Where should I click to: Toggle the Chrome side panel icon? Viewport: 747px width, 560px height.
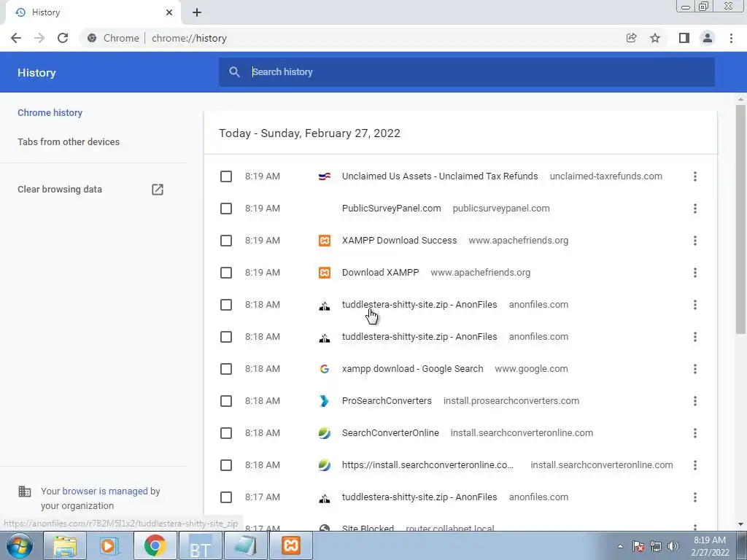click(684, 38)
